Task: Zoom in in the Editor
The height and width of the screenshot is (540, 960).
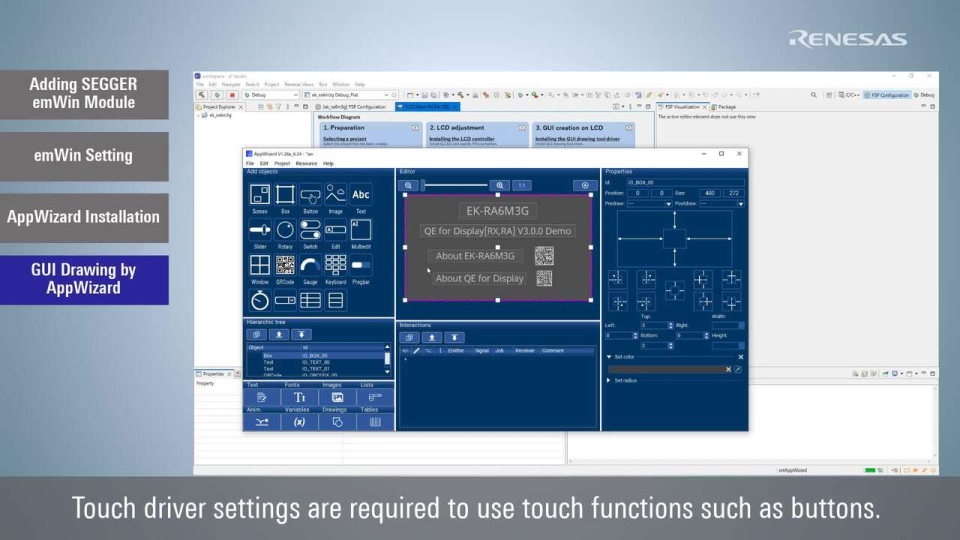Action: (x=500, y=186)
